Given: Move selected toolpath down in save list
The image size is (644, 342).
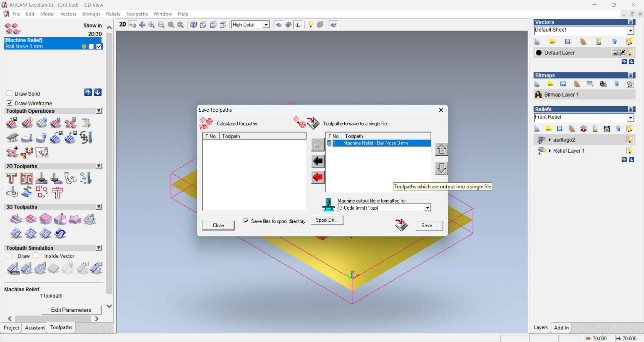Looking at the screenshot, I should pos(441,168).
